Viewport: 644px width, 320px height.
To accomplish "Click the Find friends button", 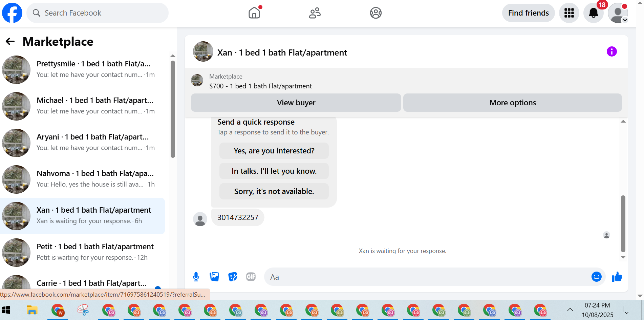I will (529, 13).
